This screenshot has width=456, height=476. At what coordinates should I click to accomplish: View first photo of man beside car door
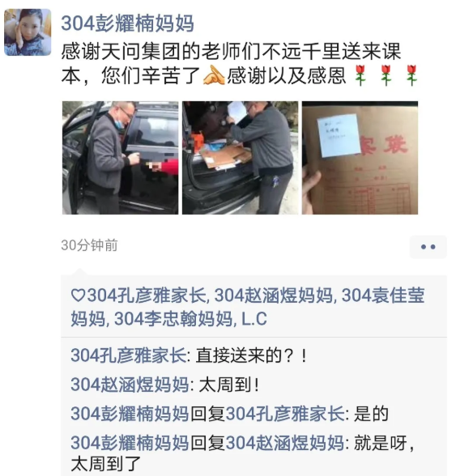point(121,158)
